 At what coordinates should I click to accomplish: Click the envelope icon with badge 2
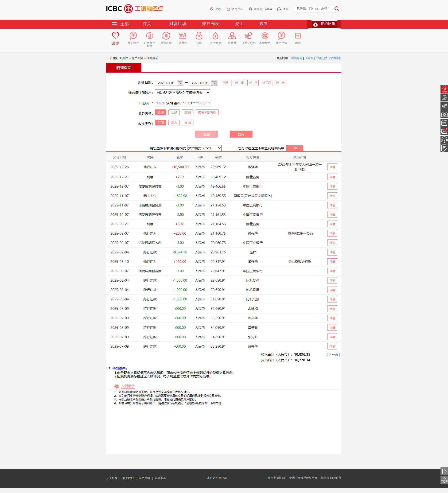pyautogui.click(x=444, y=131)
